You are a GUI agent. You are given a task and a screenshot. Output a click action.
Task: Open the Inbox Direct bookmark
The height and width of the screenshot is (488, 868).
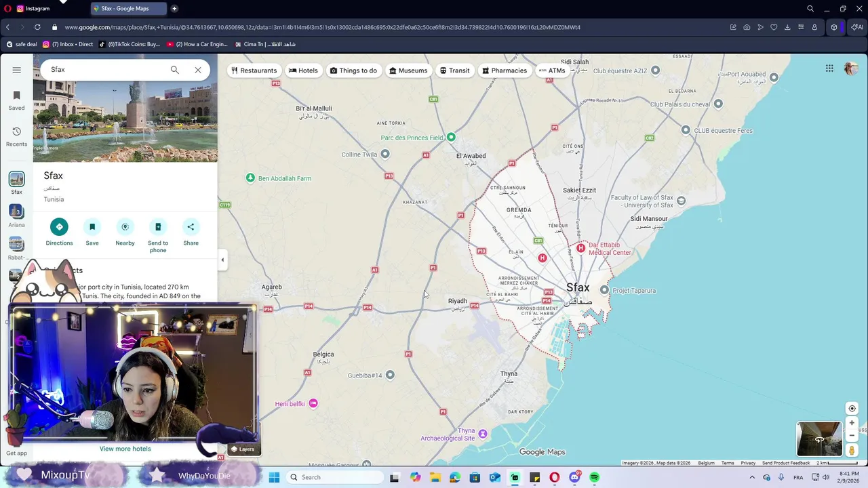[68, 44]
